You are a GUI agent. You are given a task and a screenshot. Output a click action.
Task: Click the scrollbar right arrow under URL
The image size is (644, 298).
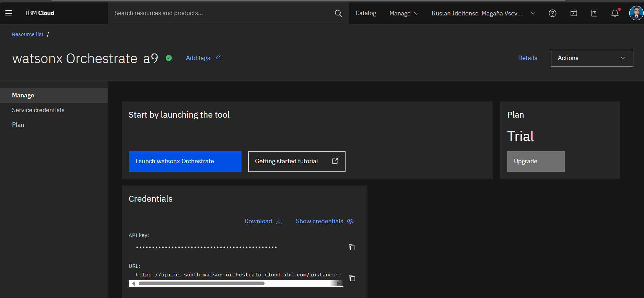(x=339, y=284)
